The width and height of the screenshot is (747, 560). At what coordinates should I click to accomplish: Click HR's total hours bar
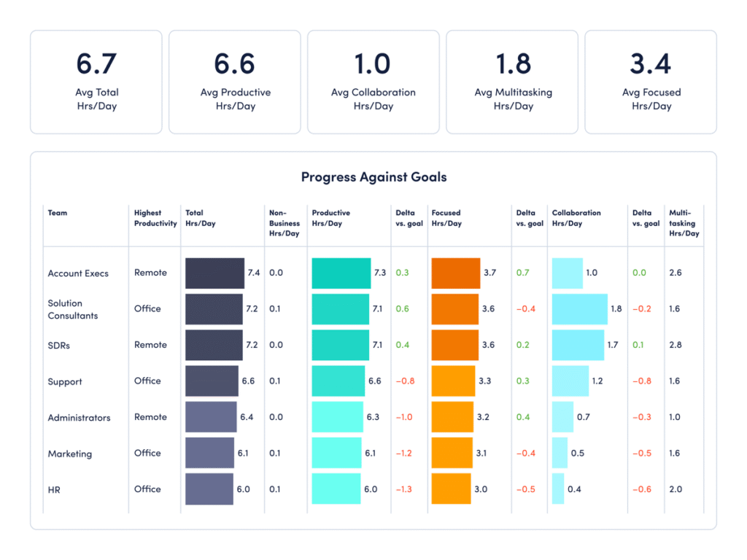coord(209,489)
